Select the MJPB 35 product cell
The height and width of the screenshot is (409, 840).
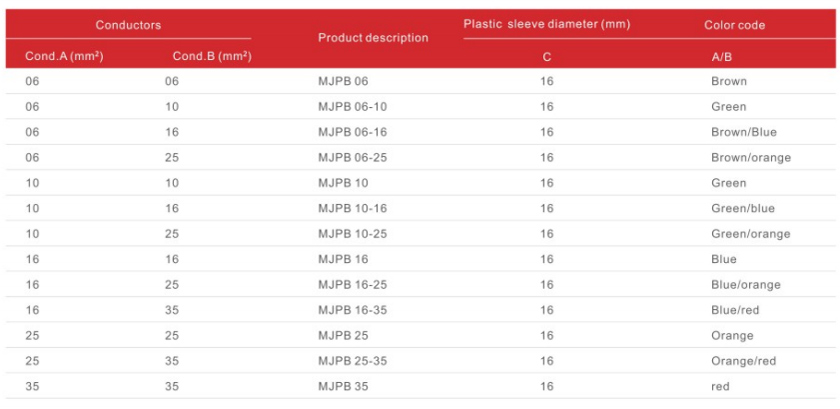tap(343, 386)
